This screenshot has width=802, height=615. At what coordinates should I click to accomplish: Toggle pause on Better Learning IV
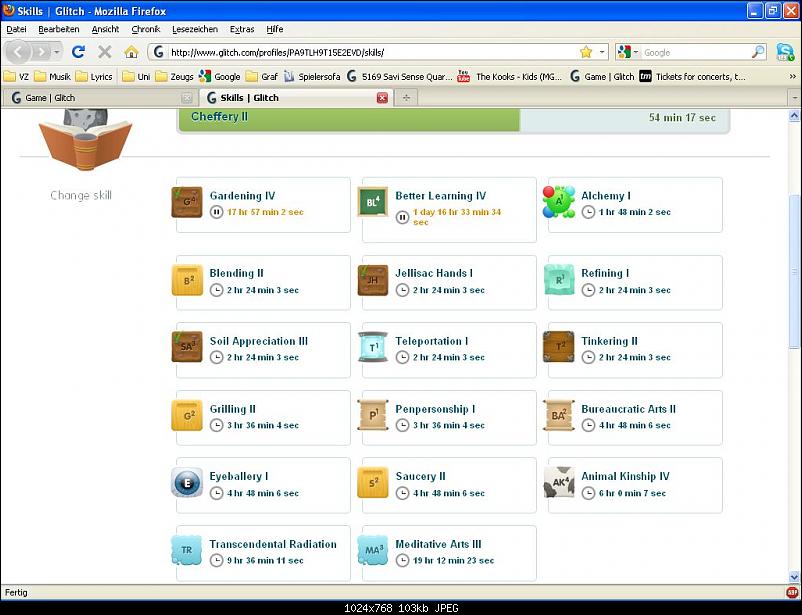pyautogui.click(x=402, y=216)
